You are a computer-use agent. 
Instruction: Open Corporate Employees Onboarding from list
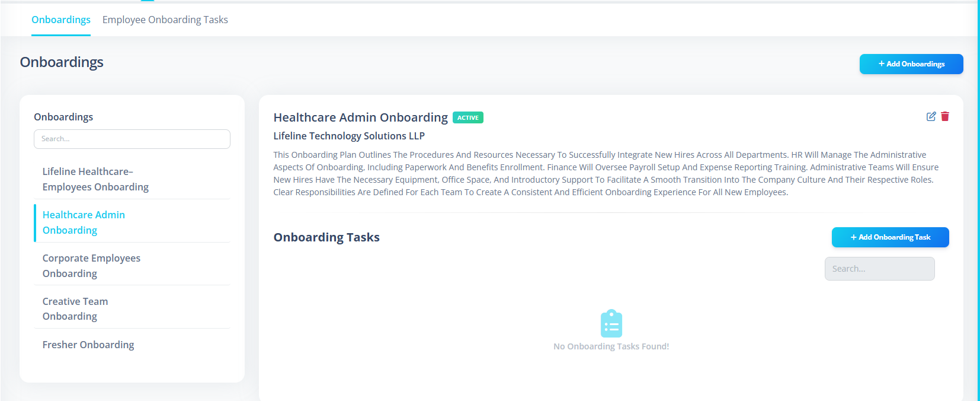pyautogui.click(x=132, y=266)
